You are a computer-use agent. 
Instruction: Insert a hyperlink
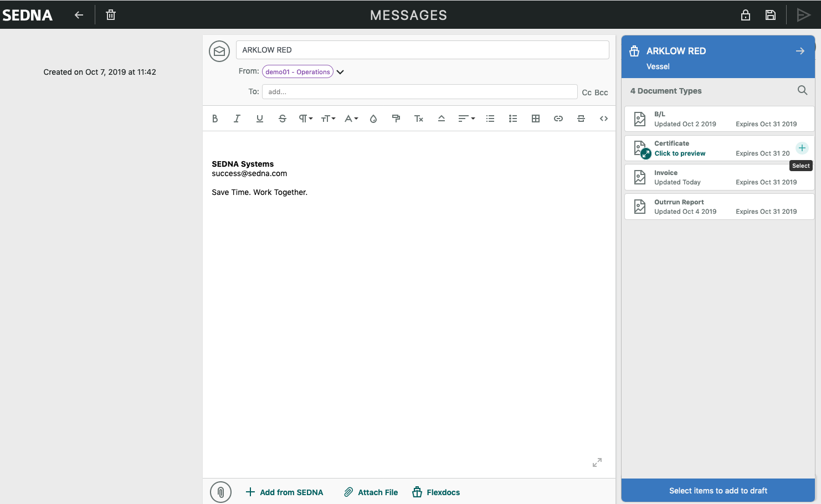coord(558,119)
